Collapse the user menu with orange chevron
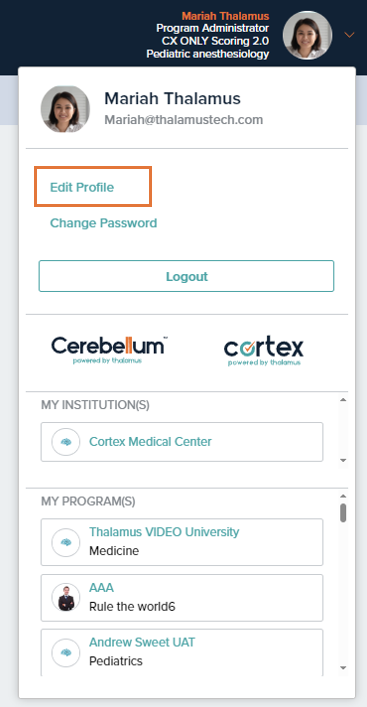The height and width of the screenshot is (707, 367). [x=349, y=35]
